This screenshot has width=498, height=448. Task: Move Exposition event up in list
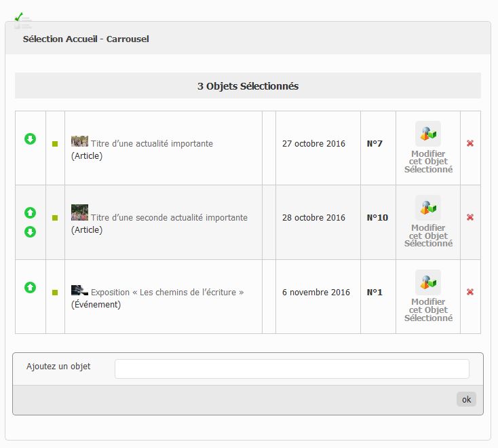(x=30, y=287)
